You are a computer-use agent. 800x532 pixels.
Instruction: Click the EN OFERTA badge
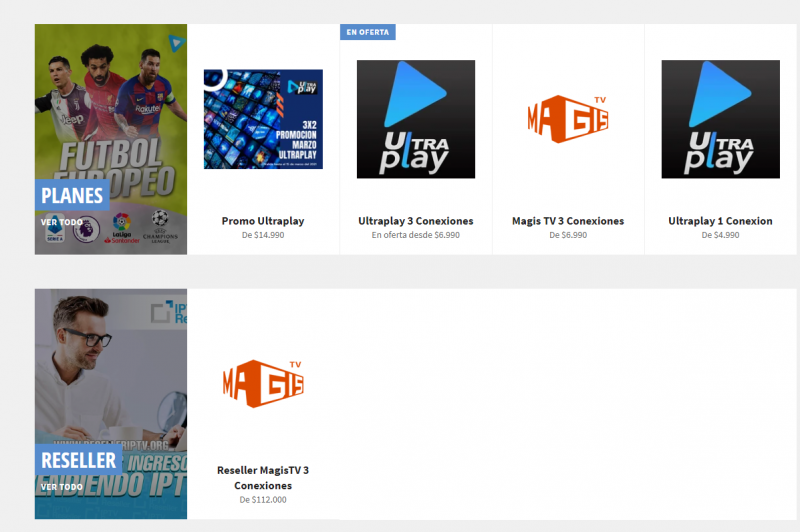point(367,32)
